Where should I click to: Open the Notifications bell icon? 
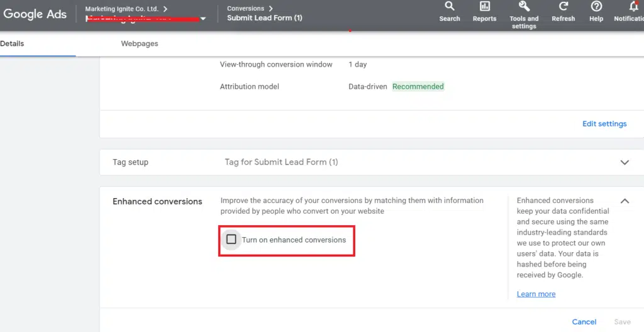(633, 11)
